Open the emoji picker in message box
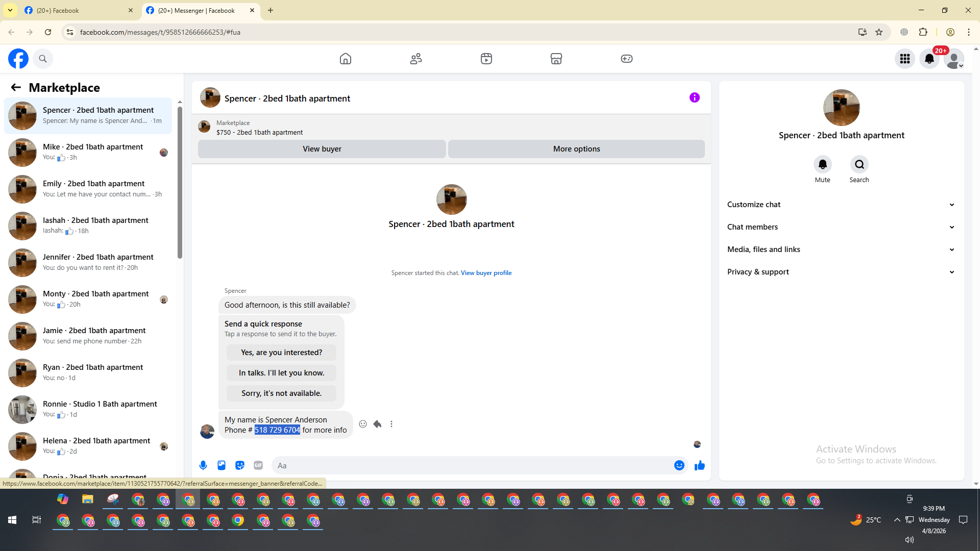980x551 pixels. pyautogui.click(x=679, y=465)
